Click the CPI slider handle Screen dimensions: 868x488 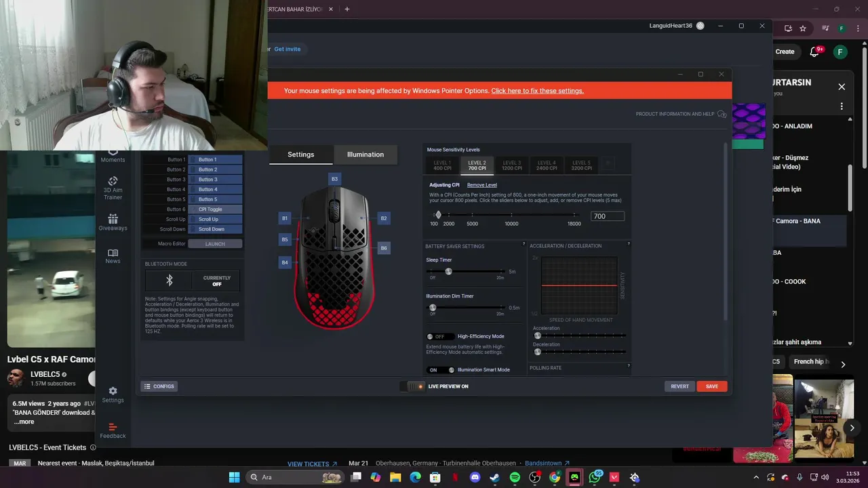(438, 215)
